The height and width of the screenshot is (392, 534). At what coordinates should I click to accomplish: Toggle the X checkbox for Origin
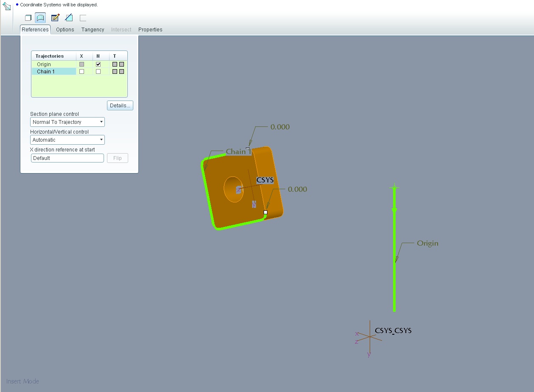(82, 64)
